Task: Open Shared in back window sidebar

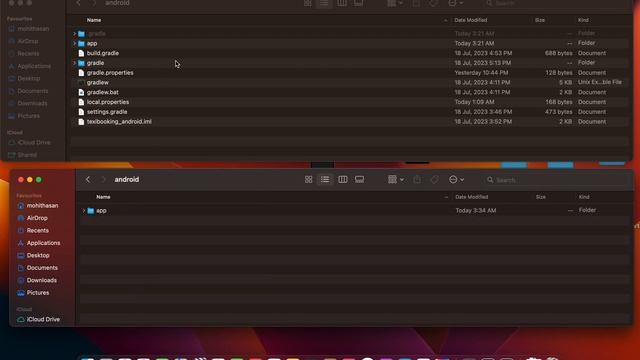Action: [x=22, y=155]
